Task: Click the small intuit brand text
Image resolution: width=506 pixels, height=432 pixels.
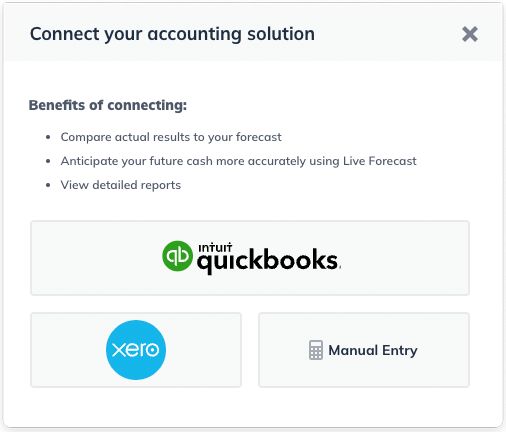Action: pos(215,248)
